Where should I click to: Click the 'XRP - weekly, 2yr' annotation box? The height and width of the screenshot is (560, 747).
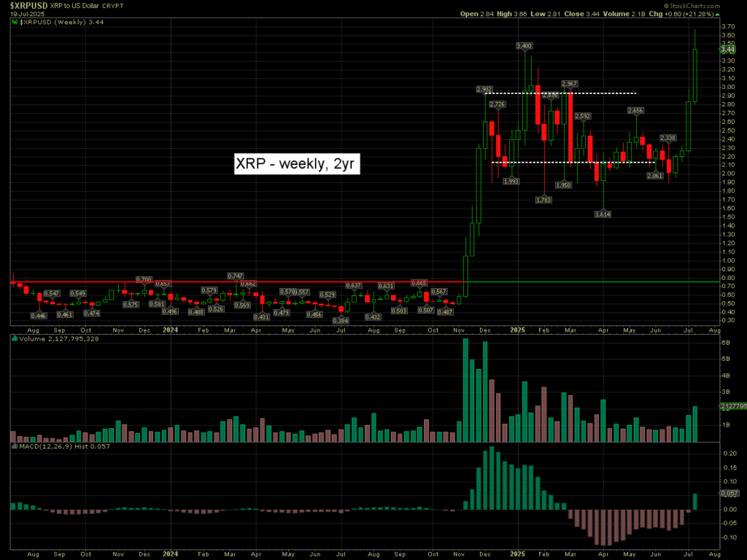coord(297,164)
